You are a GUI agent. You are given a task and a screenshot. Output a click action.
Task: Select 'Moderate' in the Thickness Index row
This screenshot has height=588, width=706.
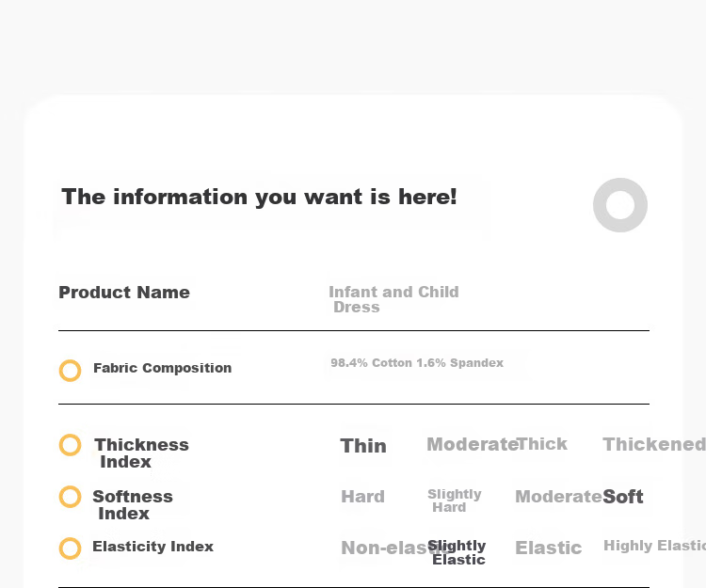click(472, 444)
